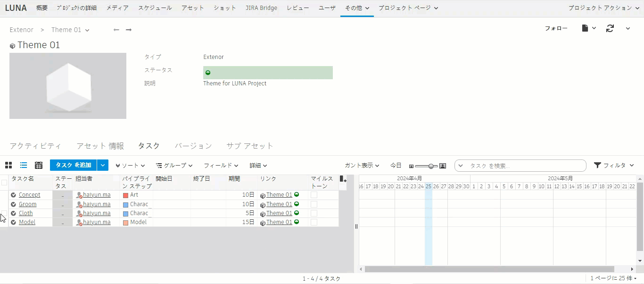Open the フィールド dropdown
The image size is (644, 284).
coord(220,165)
